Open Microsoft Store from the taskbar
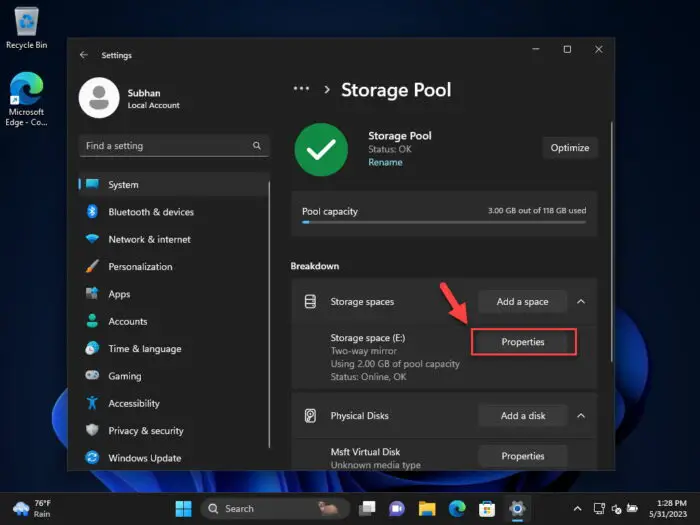This screenshot has width=700, height=525. tap(487, 508)
